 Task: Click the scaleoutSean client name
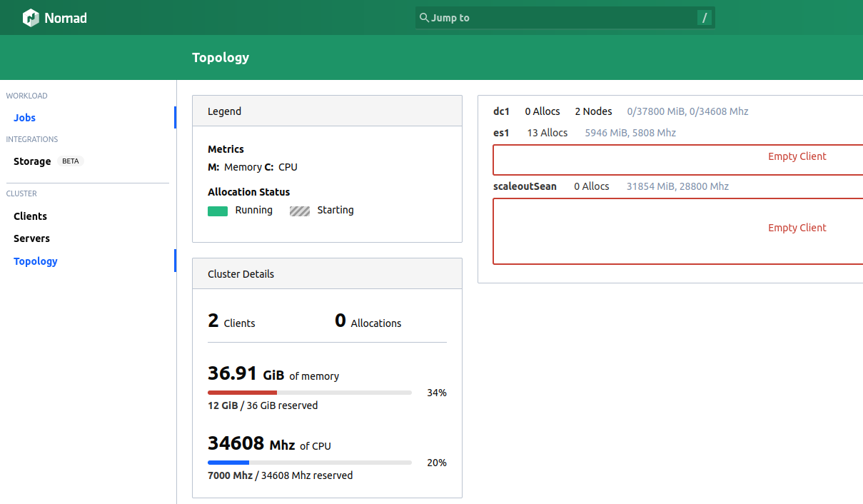point(525,186)
